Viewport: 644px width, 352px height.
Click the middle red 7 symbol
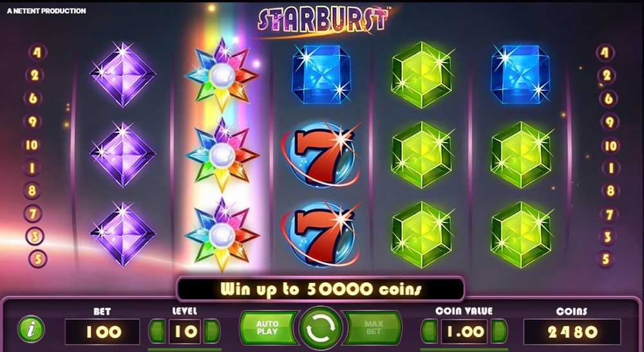click(321, 155)
